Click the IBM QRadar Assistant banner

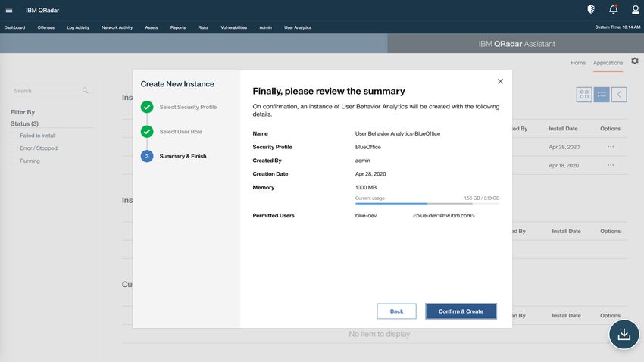(516, 44)
